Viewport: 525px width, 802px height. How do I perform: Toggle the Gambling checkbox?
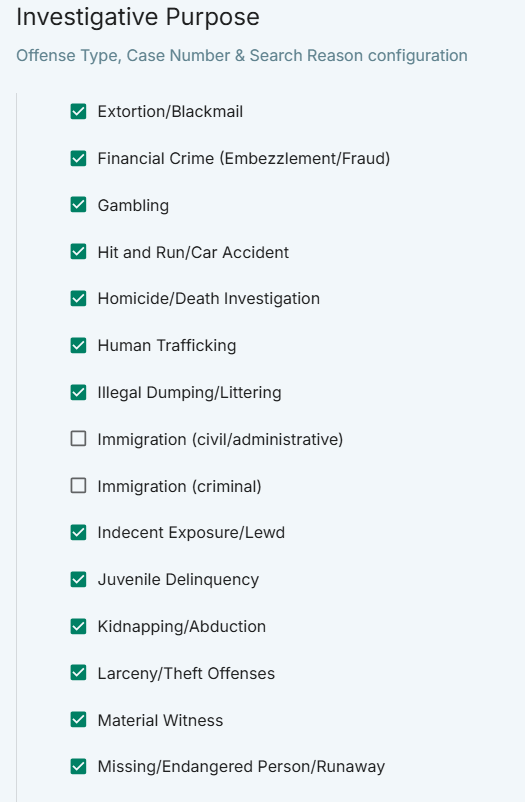tap(78, 205)
